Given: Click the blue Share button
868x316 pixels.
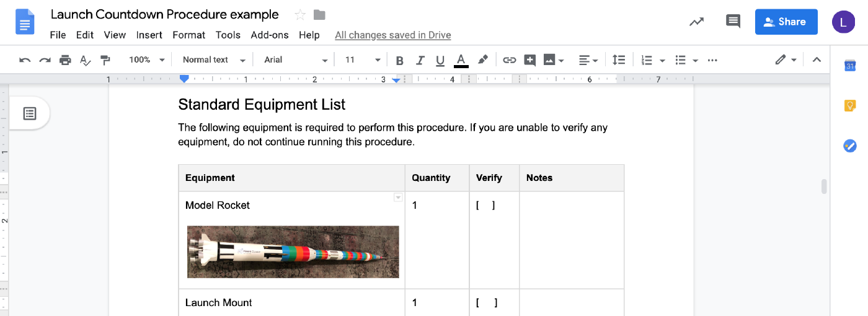Looking at the screenshot, I should point(786,22).
